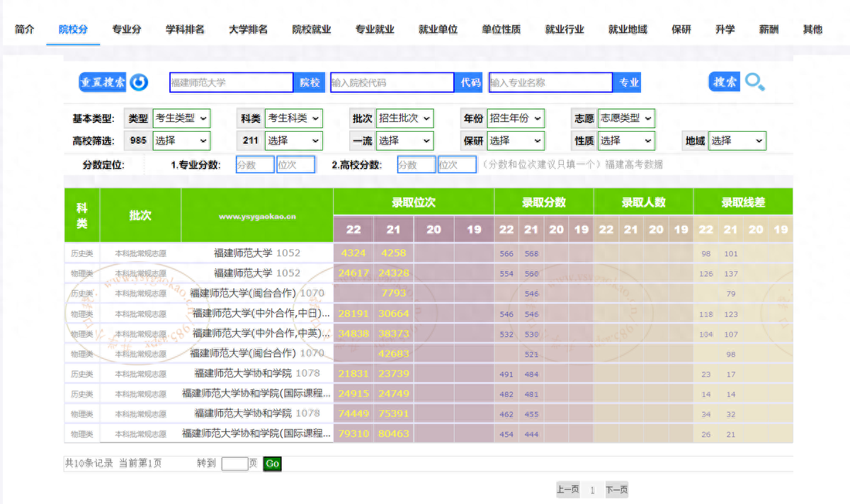
Task: Click the 重置搜索 button
Action: 103,82
